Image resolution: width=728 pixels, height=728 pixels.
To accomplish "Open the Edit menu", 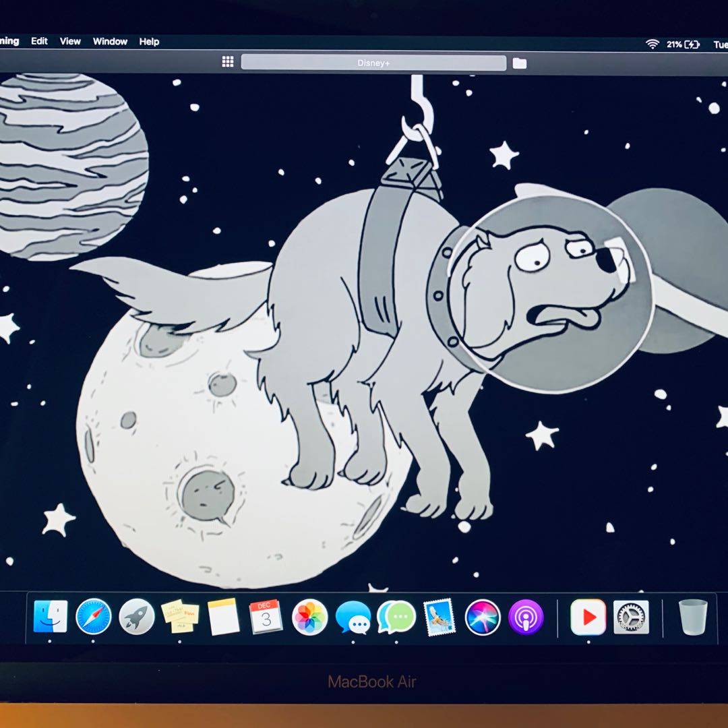I will 40,41.
